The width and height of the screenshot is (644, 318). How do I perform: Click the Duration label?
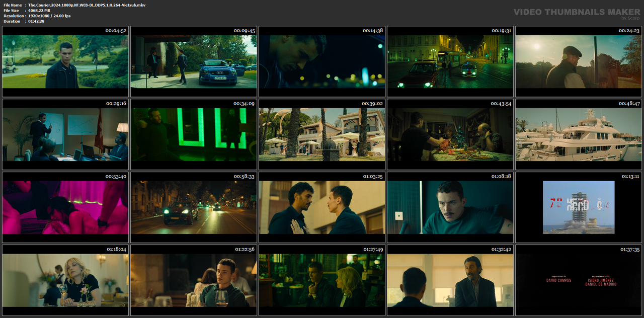tap(12, 21)
